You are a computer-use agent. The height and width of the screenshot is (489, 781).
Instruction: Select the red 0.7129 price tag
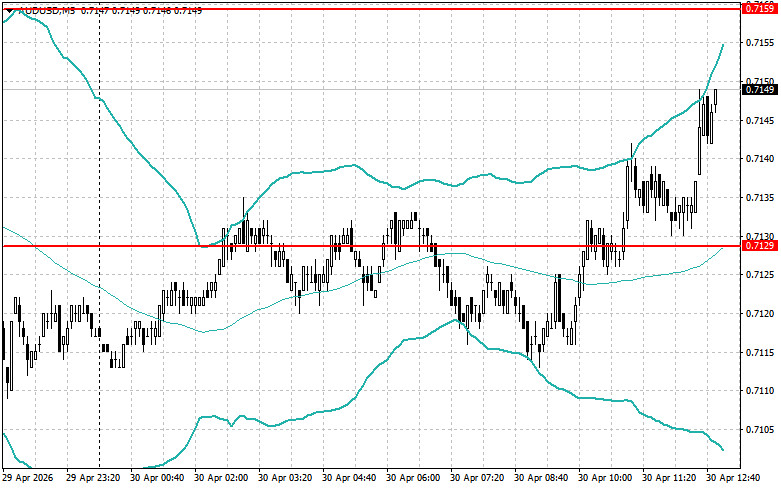click(760, 245)
